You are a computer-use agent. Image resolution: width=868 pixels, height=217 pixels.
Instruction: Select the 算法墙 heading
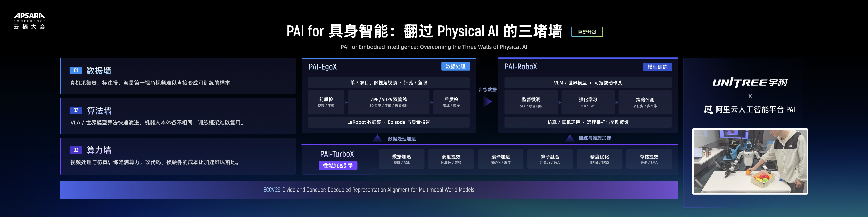pyautogui.click(x=99, y=111)
